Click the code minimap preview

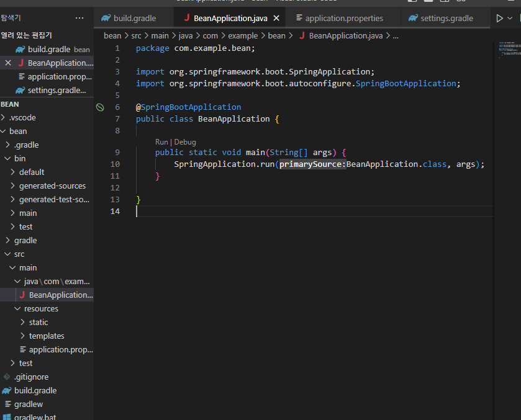507,50
